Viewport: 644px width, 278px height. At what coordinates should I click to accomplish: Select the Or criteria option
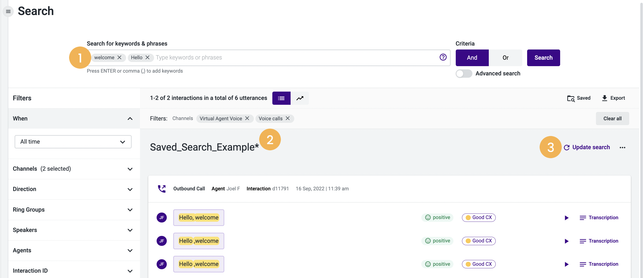(x=505, y=58)
